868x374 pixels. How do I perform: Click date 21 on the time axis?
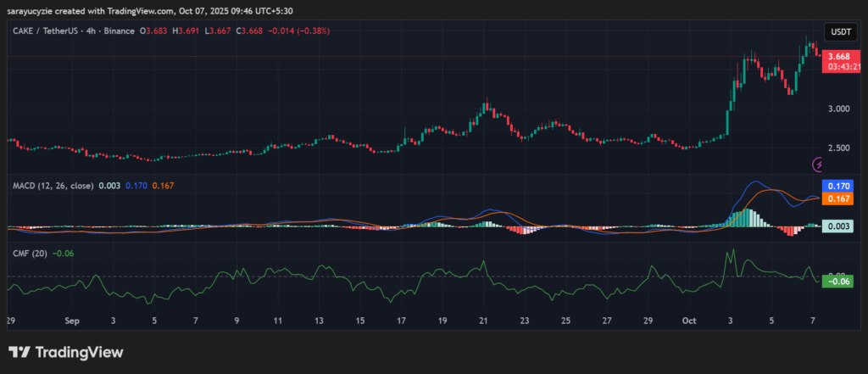point(484,322)
